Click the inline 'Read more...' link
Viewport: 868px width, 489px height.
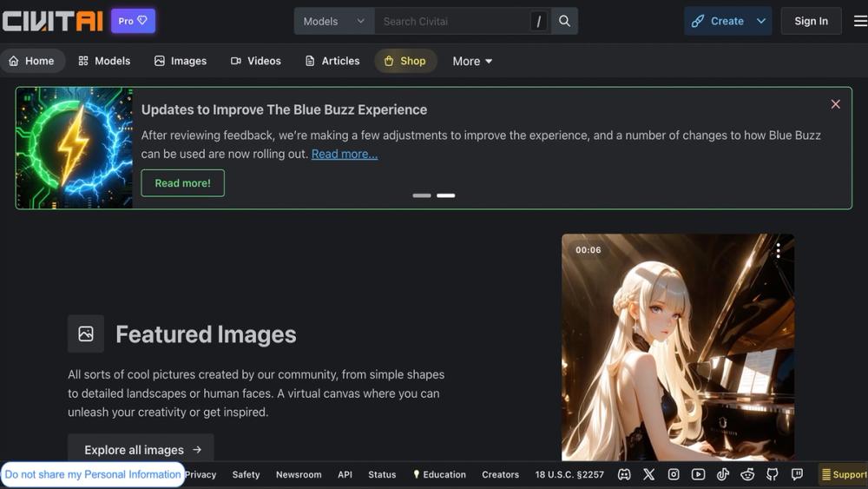(345, 154)
